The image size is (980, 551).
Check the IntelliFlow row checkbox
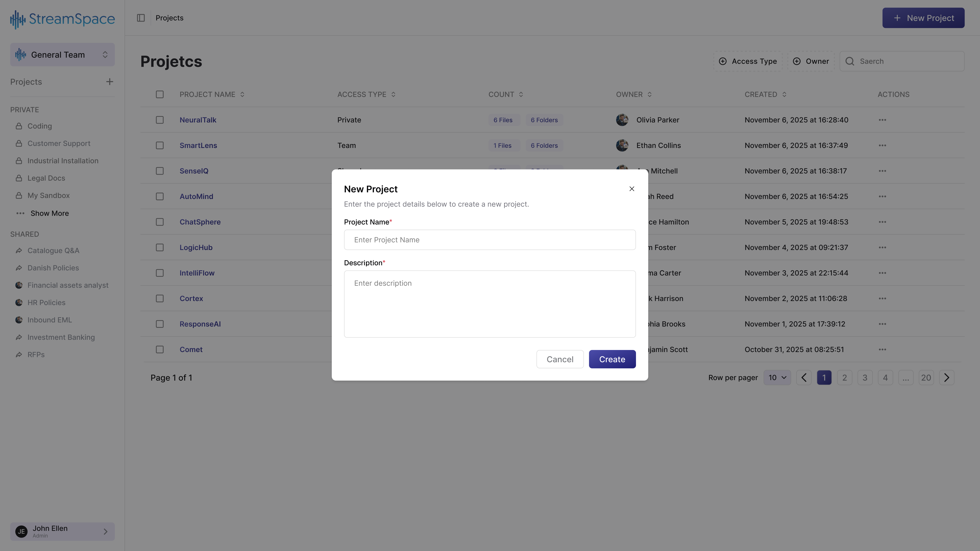pyautogui.click(x=160, y=273)
